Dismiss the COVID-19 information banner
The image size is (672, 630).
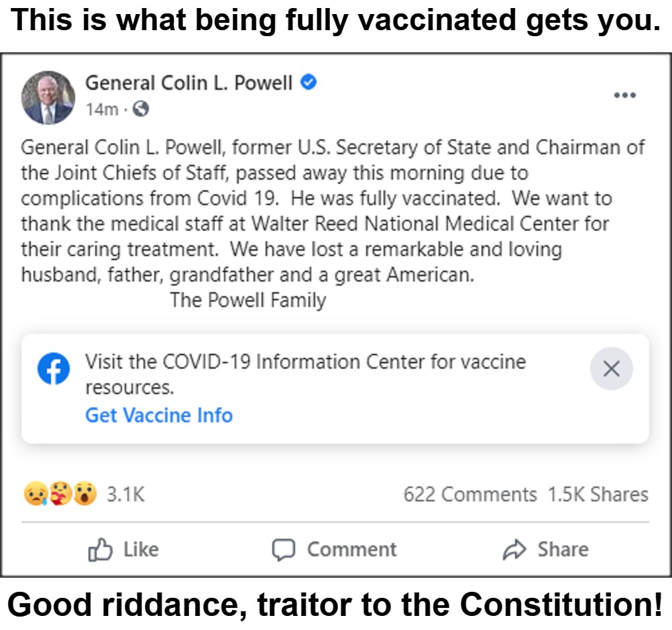tap(611, 369)
